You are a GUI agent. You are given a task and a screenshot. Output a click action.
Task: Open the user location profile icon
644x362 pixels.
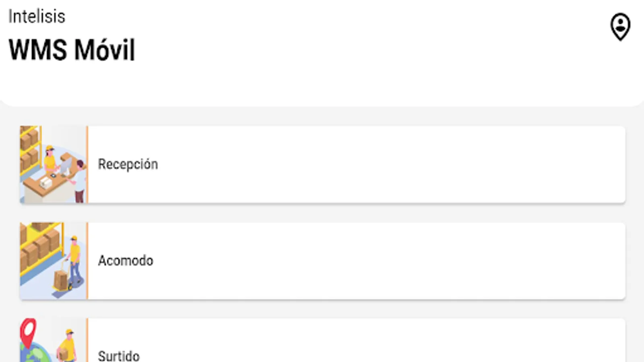620,27
